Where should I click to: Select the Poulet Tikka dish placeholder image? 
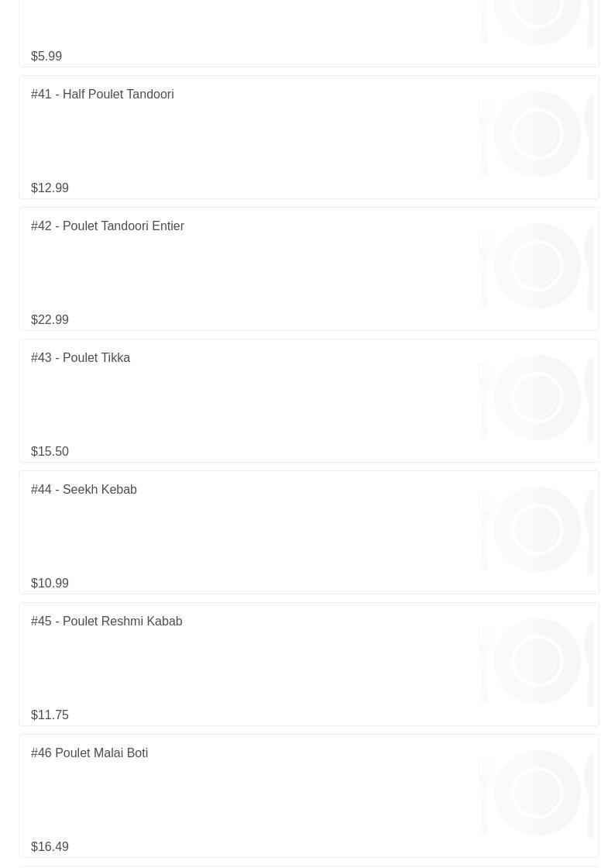click(x=537, y=398)
